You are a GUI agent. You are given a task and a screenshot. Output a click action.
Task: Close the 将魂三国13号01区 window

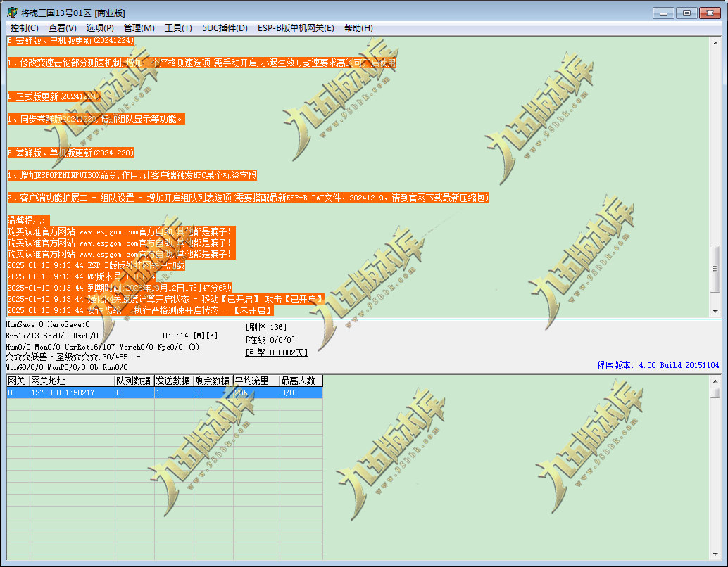click(x=710, y=13)
